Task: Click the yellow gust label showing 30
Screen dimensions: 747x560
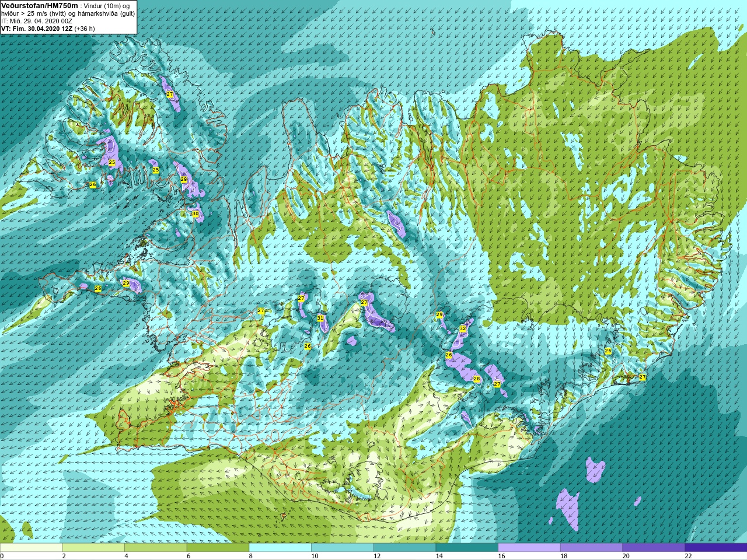Action: point(195,214)
